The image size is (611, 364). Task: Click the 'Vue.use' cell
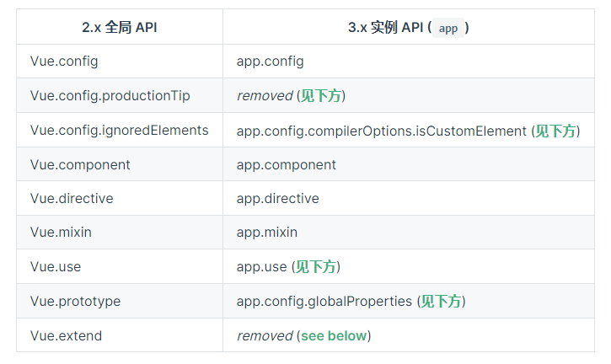[120, 266]
